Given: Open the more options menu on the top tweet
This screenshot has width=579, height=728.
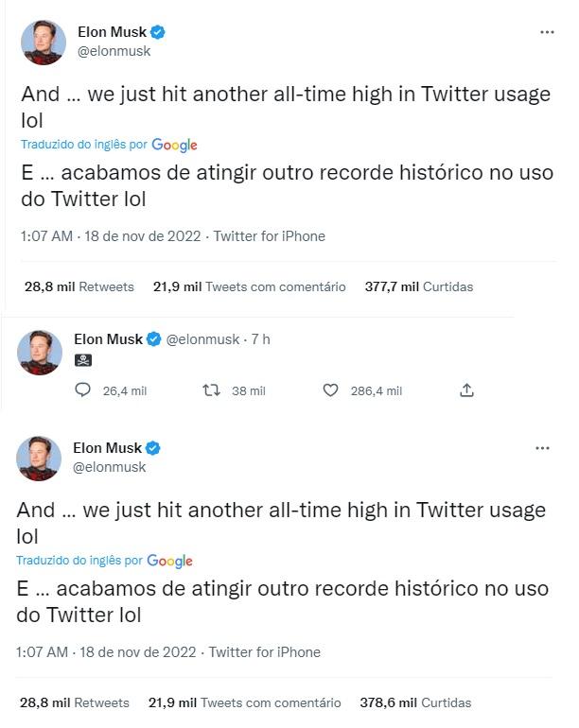Looking at the screenshot, I should tap(547, 32).
